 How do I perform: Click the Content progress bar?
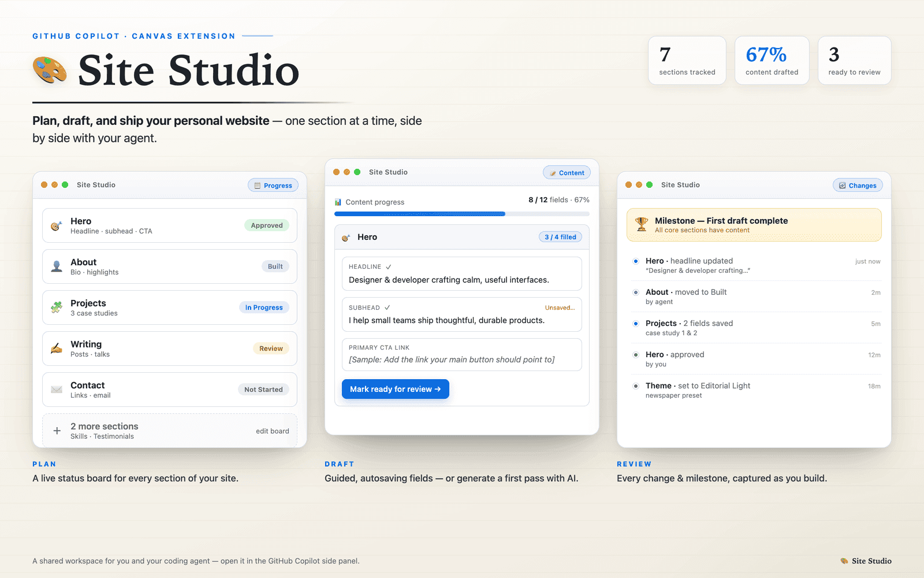click(x=462, y=214)
